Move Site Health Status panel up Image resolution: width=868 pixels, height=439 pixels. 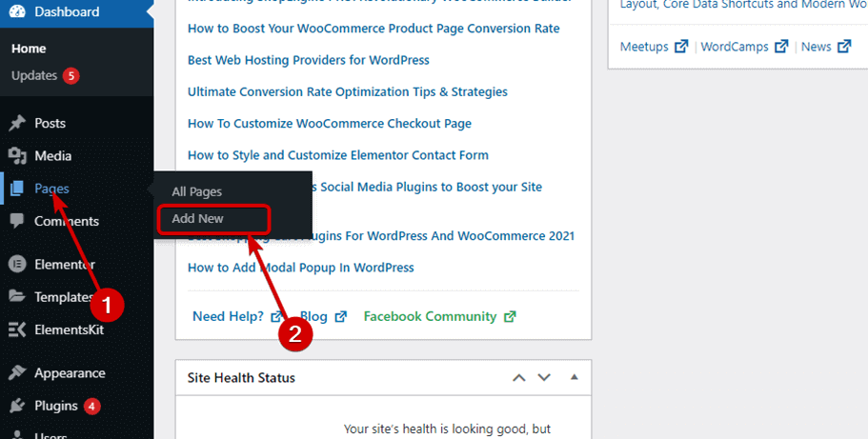tap(518, 377)
